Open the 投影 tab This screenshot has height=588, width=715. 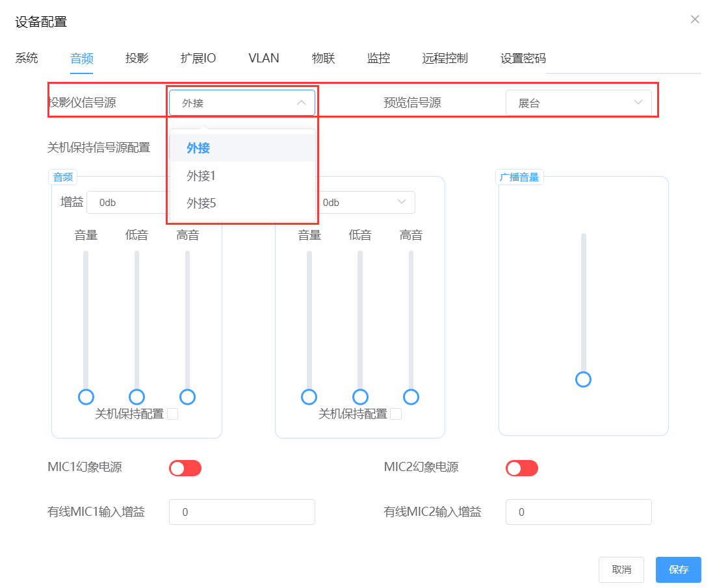[137, 58]
